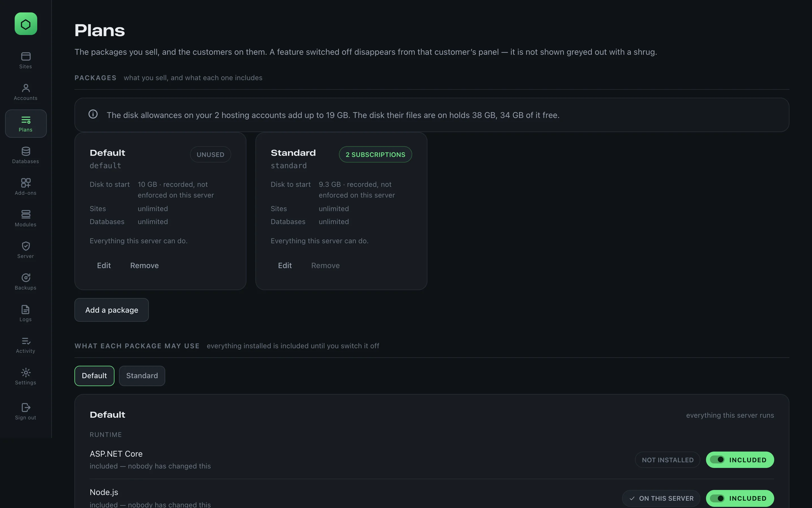The width and height of the screenshot is (812, 508).
Task: Click the Add a package button
Action: [111, 310]
